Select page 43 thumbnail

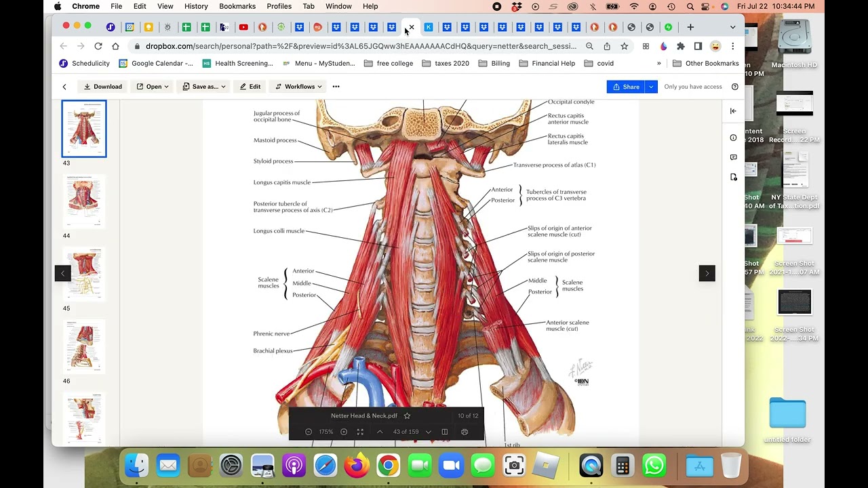pyautogui.click(x=84, y=129)
